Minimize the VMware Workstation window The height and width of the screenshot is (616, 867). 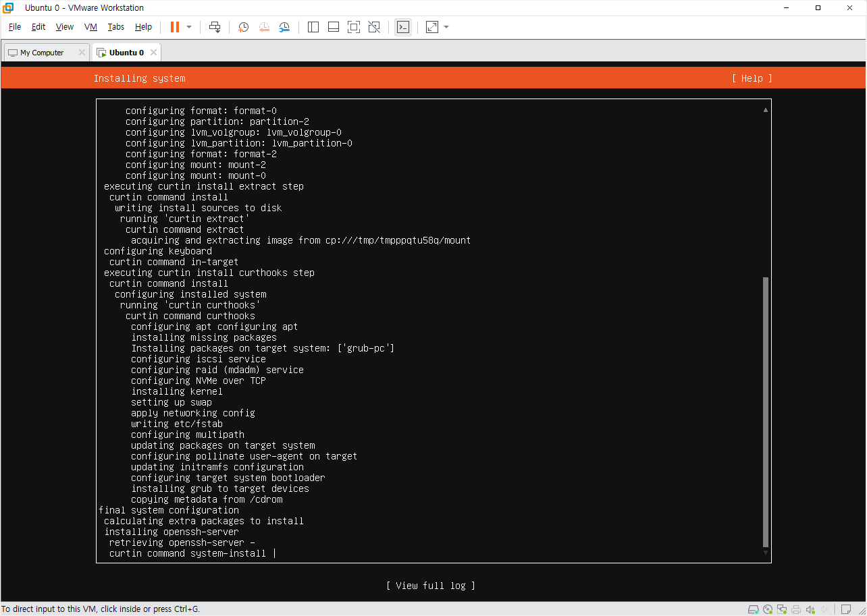tap(787, 8)
